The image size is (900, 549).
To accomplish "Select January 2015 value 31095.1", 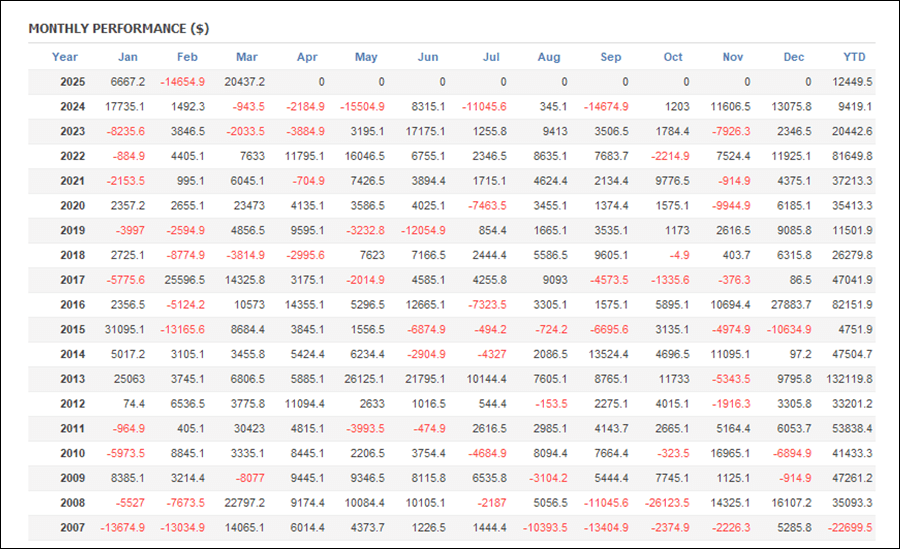I will pos(126,330).
